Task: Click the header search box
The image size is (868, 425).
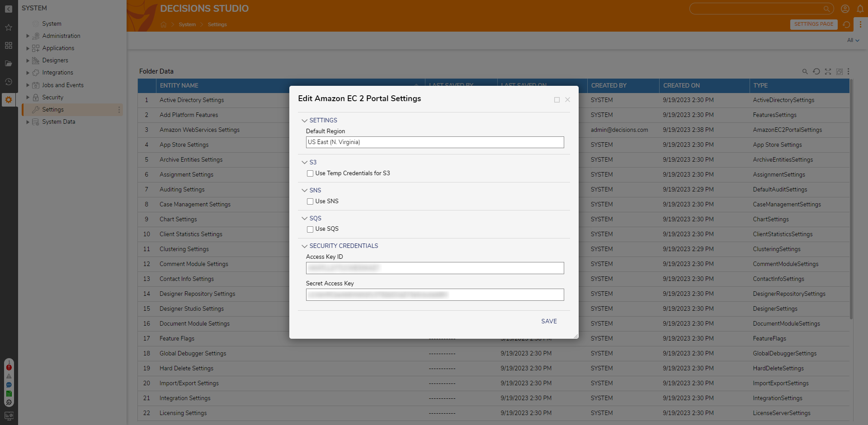Action: coord(762,9)
